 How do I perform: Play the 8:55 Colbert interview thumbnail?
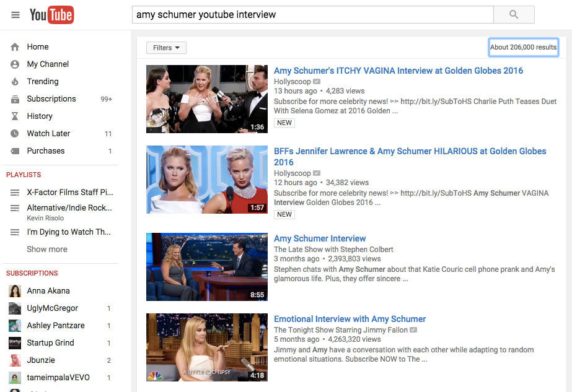pyautogui.click(x=207, y=267)
